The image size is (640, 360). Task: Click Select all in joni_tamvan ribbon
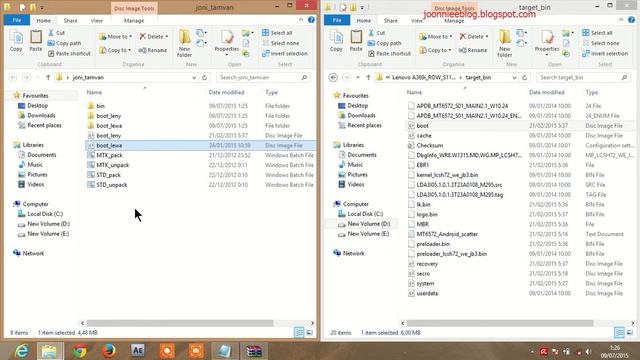277,33
